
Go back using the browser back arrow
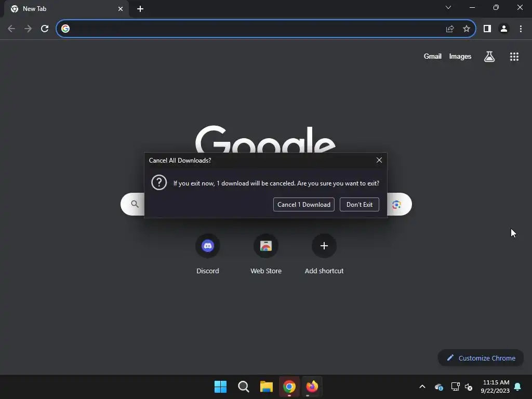tap(11, 29)
